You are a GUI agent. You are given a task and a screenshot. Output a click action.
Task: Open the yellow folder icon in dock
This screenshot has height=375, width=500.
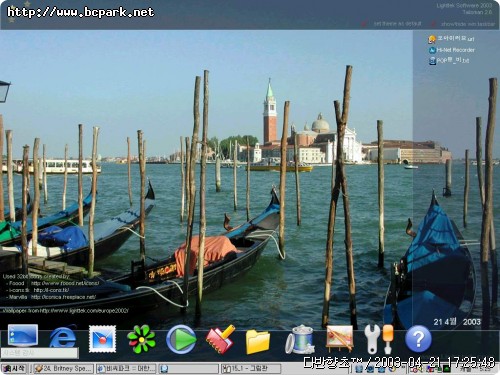258,341
